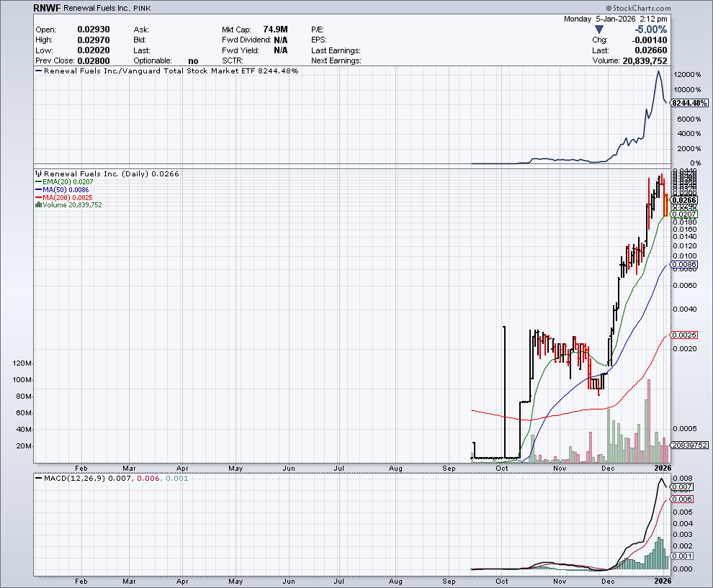Click the MA(200) 0.0025 legend text
Screen dimensions: 713x588
point(68,198)
